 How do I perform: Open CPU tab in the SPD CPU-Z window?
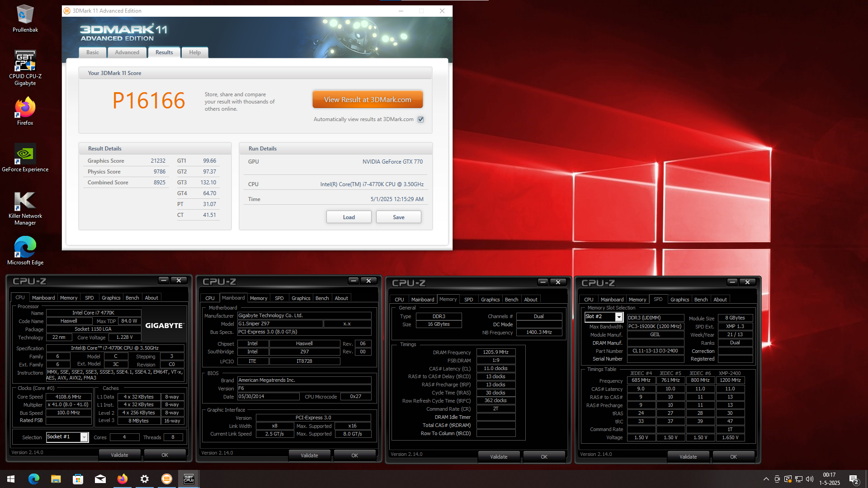tap(589, 300)
